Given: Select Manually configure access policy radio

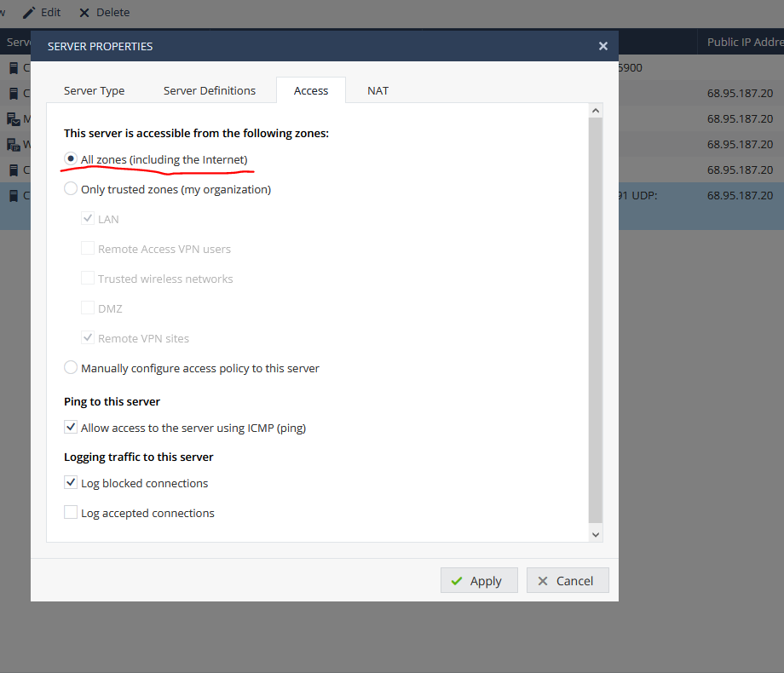Looking at the screenshot, I should (71, 368).
